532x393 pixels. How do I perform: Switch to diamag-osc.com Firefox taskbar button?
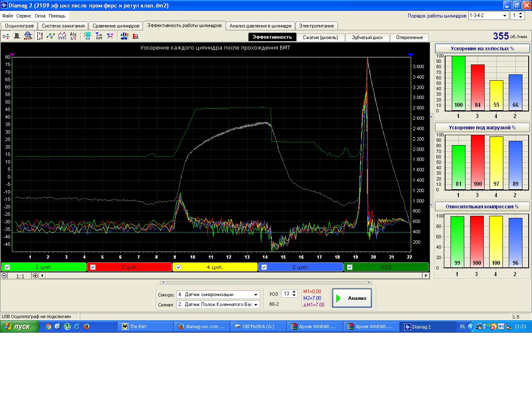point(202,326)
